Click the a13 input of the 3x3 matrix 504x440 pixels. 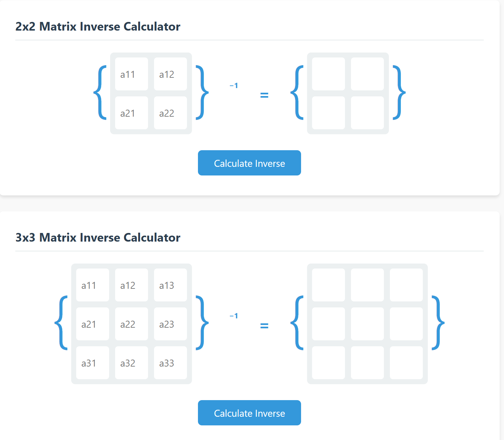[x=170, y=285]
